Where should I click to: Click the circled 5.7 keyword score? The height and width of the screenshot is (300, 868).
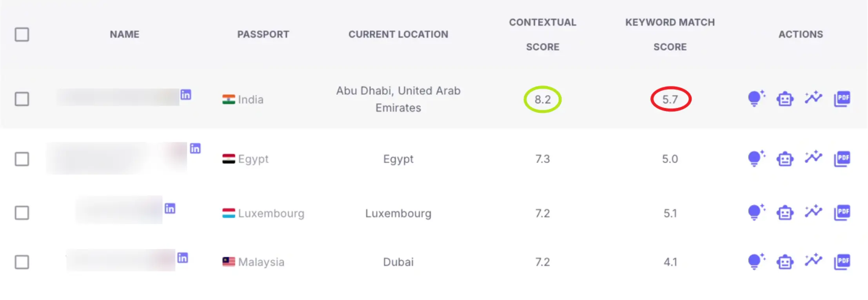point(670,99)
